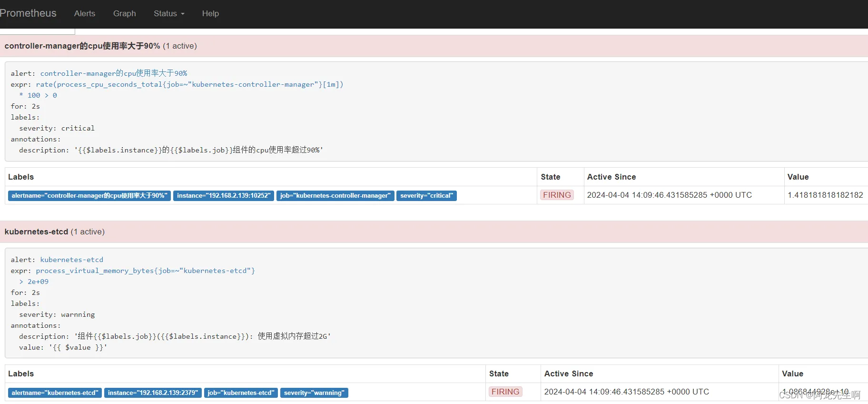868x404 pixels.
Task: Click the instance="192.168.2.139:2379" label badge
Action: tap(153, 393)
